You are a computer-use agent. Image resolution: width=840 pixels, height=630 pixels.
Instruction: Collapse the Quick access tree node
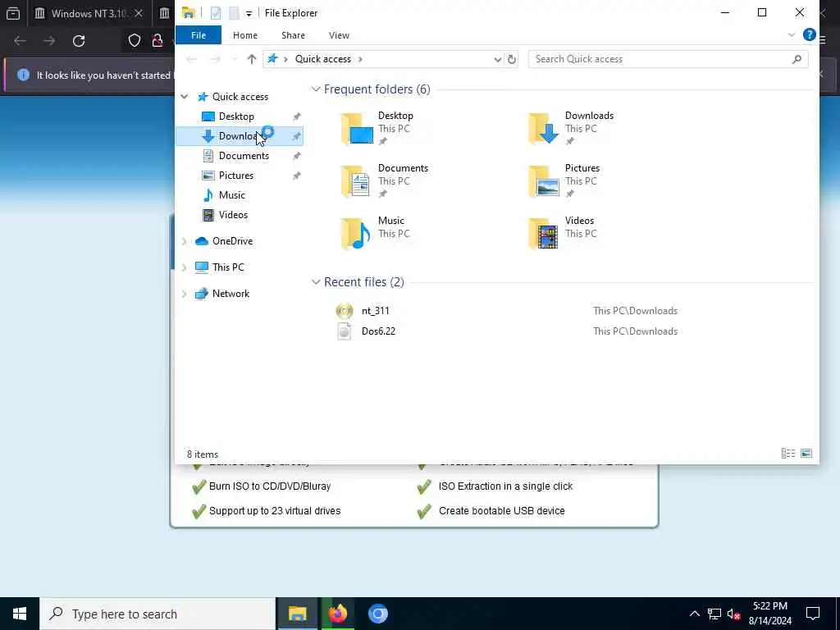[x=185, y=97]
